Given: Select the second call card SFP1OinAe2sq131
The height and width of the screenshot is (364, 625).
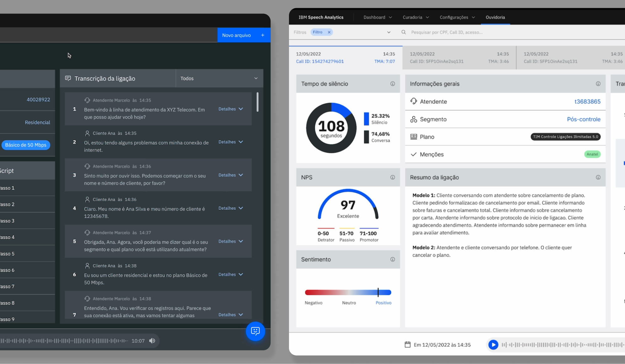Looking at the screenshot, I should coord(459,58).
